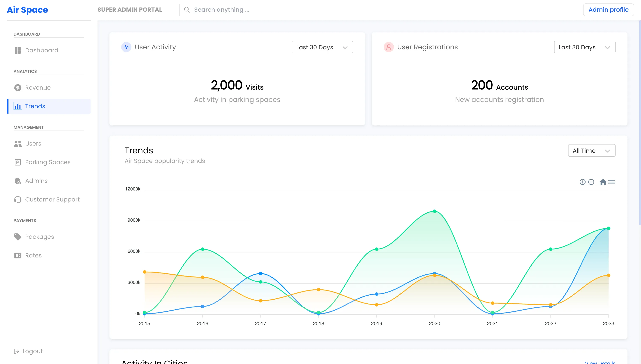
Task: Click the User Activity pulse icon
Action: [126, 47]
